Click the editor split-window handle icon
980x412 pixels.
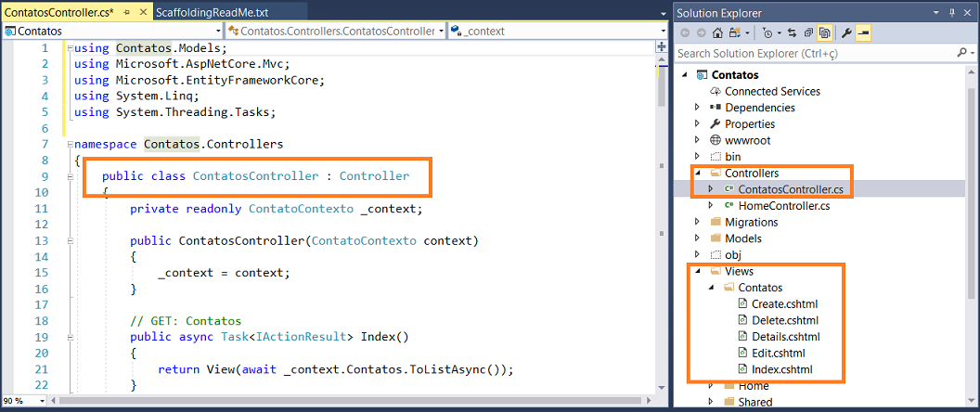662,47
